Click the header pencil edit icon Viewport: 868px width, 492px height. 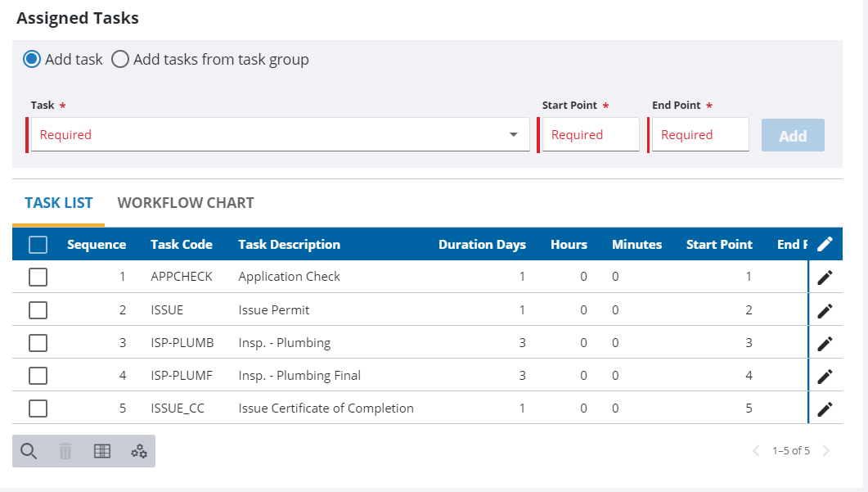point(825,244)
